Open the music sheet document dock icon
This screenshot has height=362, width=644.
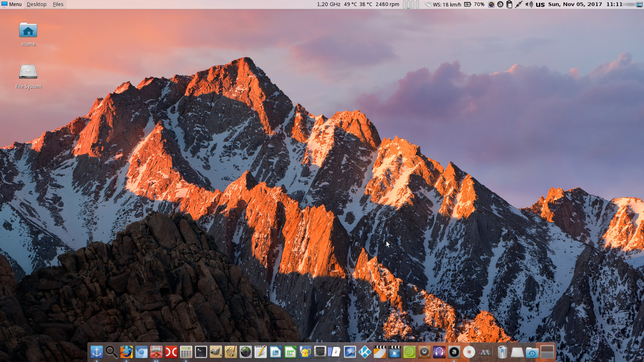tap(335, 352)
